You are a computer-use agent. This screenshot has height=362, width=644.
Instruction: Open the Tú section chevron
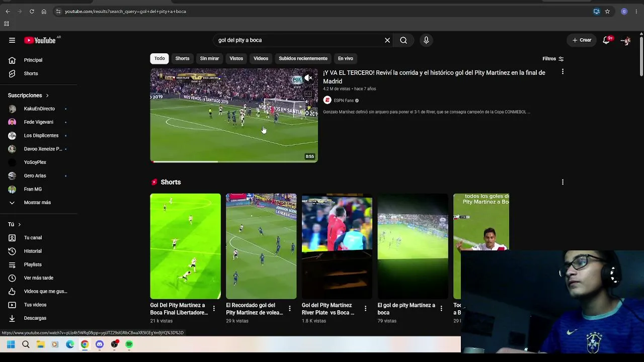[x=19, y=224]
